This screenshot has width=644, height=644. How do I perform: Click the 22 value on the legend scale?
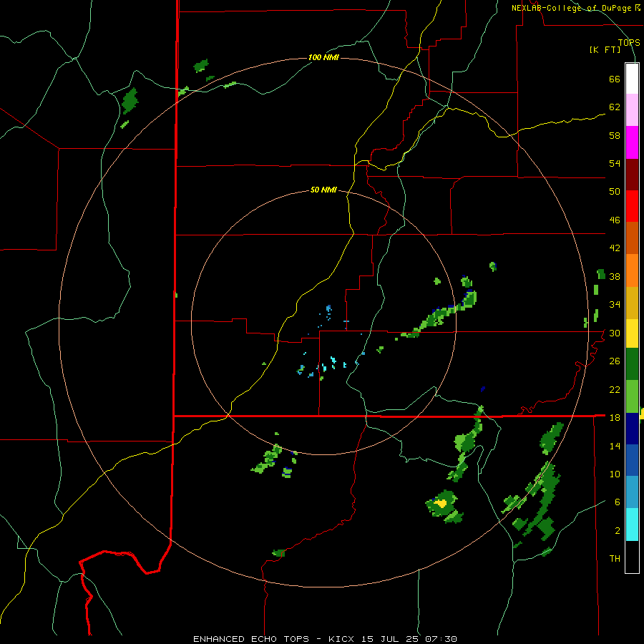[615, 389]
